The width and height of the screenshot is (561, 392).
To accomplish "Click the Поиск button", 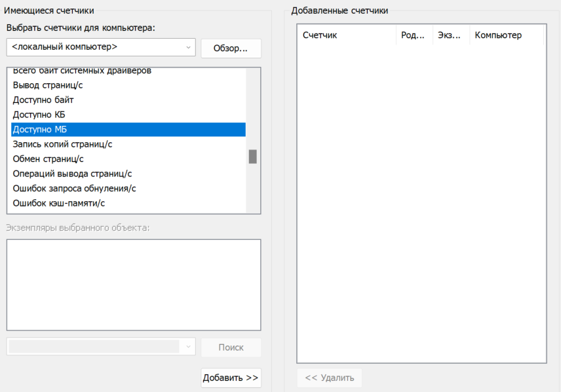I will (x=231, y=347).
